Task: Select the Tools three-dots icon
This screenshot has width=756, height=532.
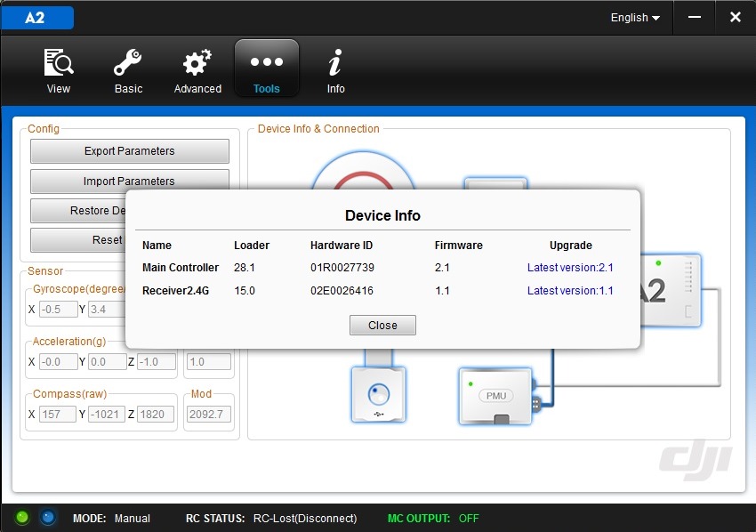Action: [267, 61]
